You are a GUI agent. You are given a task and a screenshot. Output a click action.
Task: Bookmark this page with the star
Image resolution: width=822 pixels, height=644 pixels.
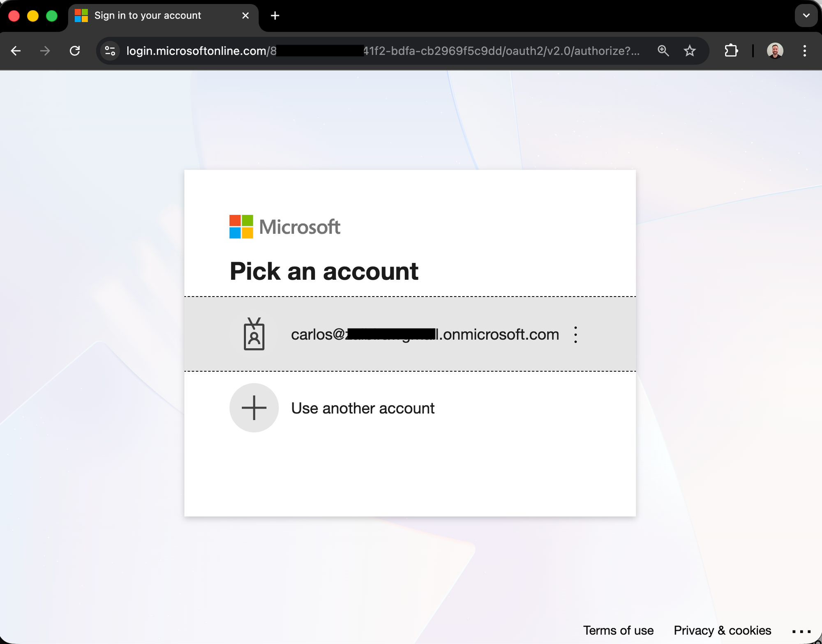pyautogui.click(x=690, y=51)
